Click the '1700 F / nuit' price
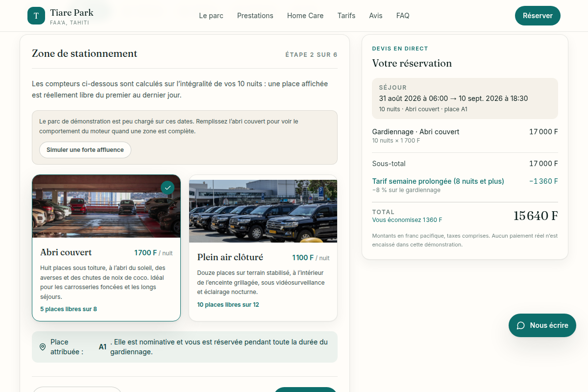Screen dimensions: 588x392 (x=153, y=253)
